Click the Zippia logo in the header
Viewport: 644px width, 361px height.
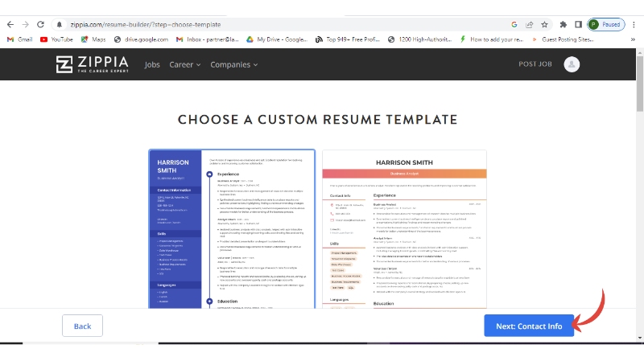pyautogui.click(x=93, y=64)
